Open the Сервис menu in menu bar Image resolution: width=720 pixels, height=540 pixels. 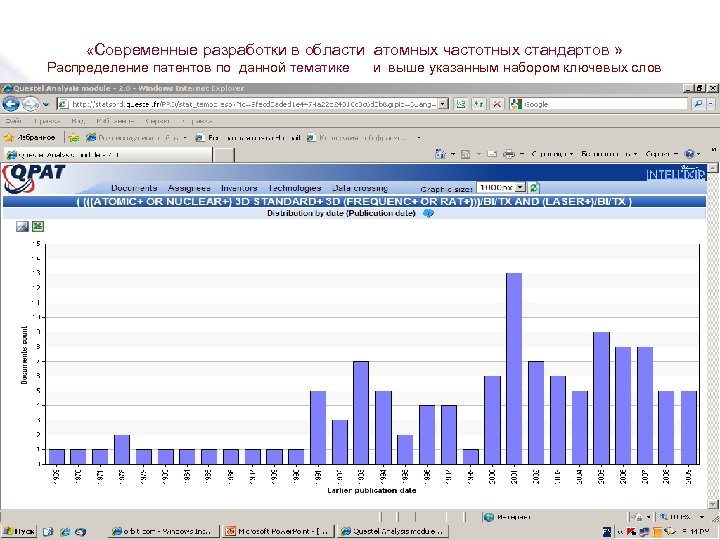point(158,121)
